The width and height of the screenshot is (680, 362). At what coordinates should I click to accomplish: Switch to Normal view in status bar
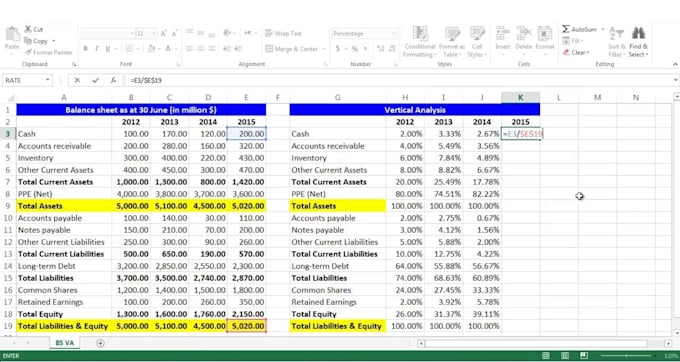pos(546,355)
